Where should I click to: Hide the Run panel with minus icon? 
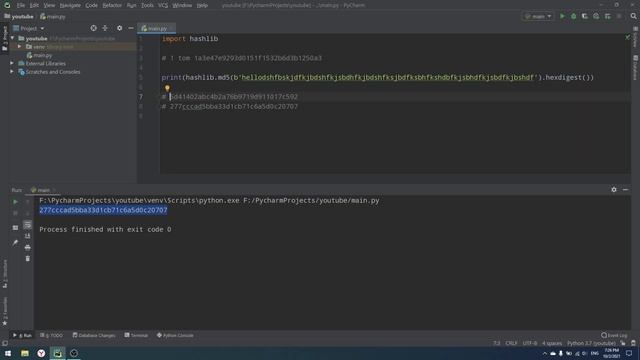(x=625, y=190)
